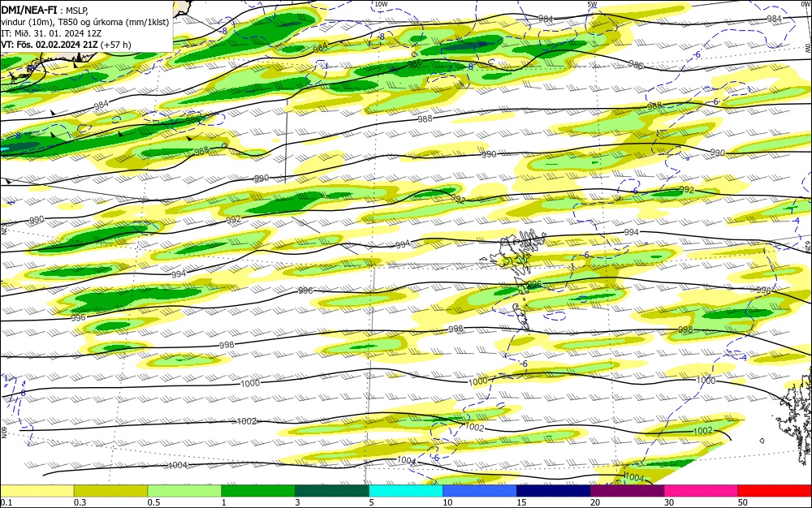812x508 pixels.
Task: Click the light green 0.5–1 legend swatch
Action: [185, 491]
